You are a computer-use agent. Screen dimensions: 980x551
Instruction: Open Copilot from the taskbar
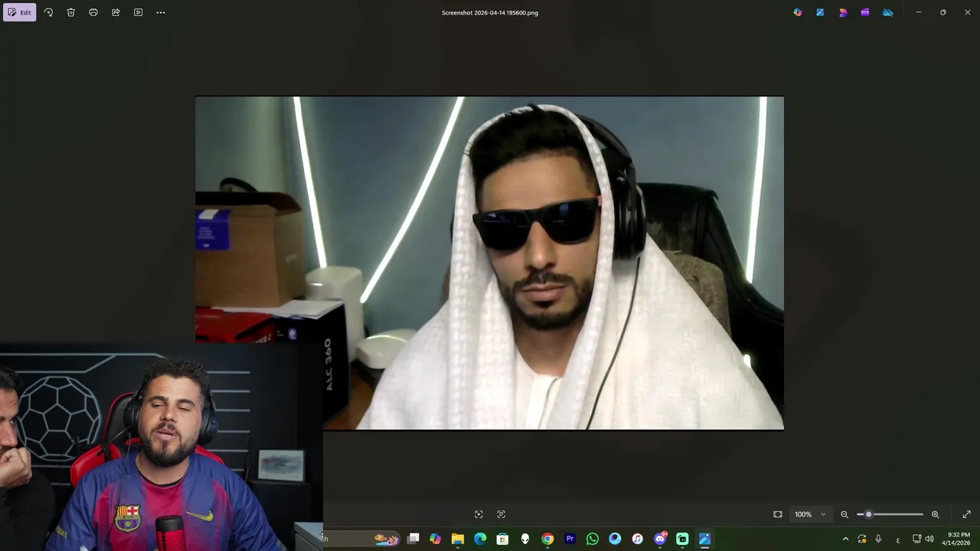[x=435, y=539]
